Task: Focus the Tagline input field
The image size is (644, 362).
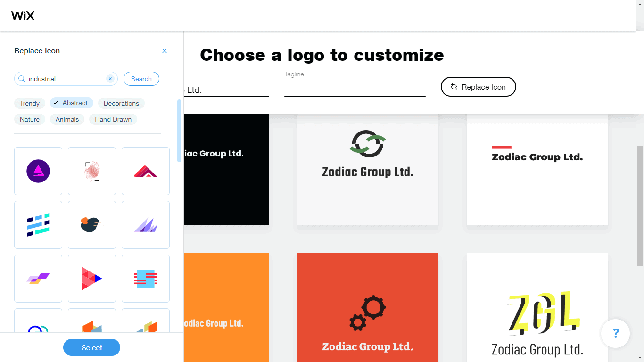Action: pyautogui.click(x=355, y=88)
